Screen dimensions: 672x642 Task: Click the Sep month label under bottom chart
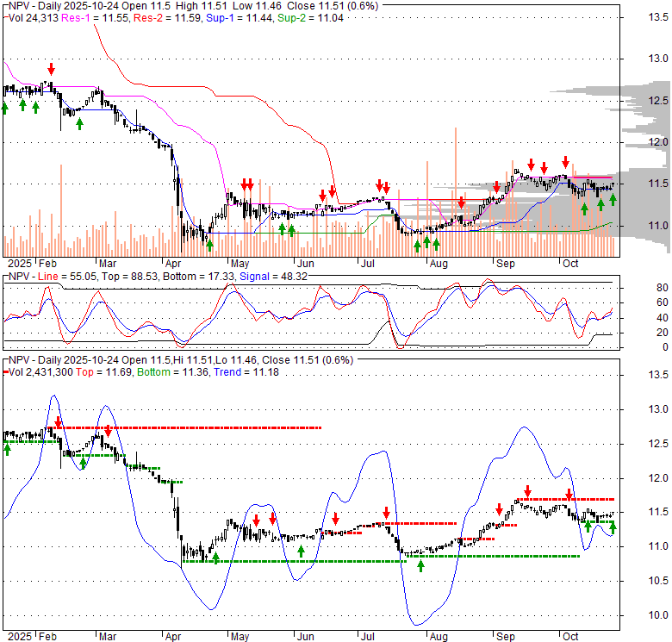click(x=505, y=637)
